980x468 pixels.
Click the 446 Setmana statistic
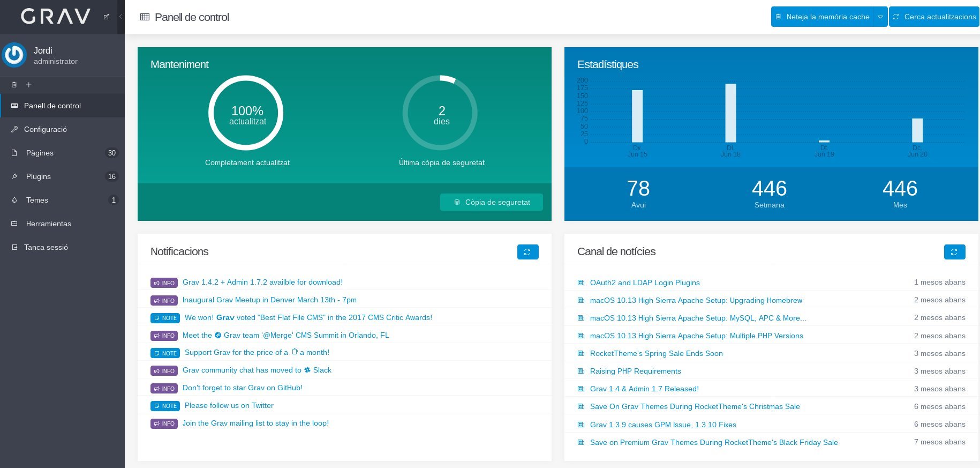[x=770, y=193]
